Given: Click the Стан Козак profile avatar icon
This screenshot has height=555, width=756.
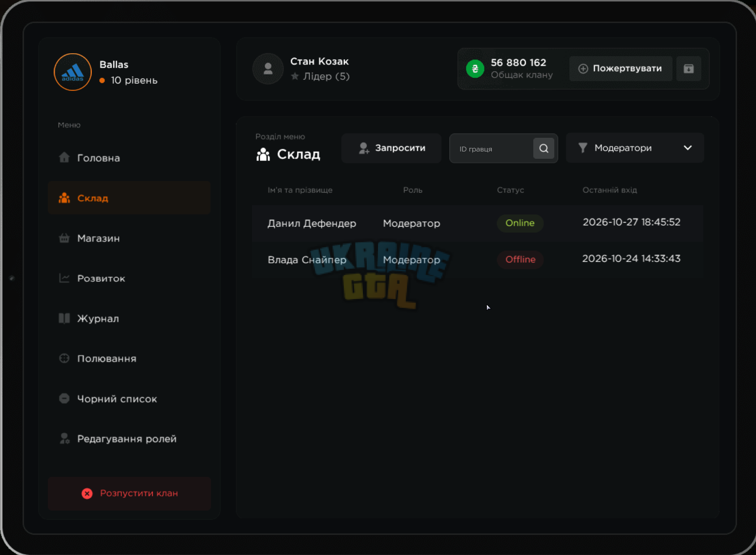Looking at the screenshot, I should point(268,69).
